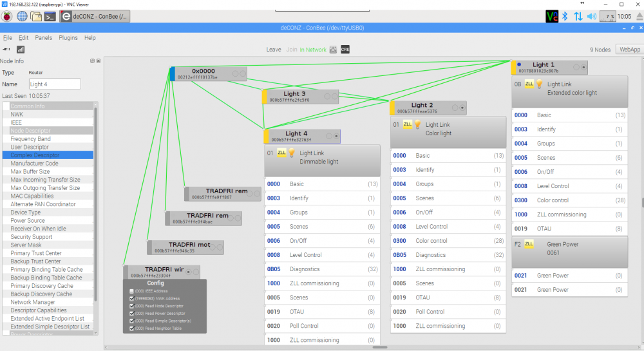Uncheck the Read Neighbor Table checkbox
This screenshot has width=644, height=351.
(x=132, y=328)
